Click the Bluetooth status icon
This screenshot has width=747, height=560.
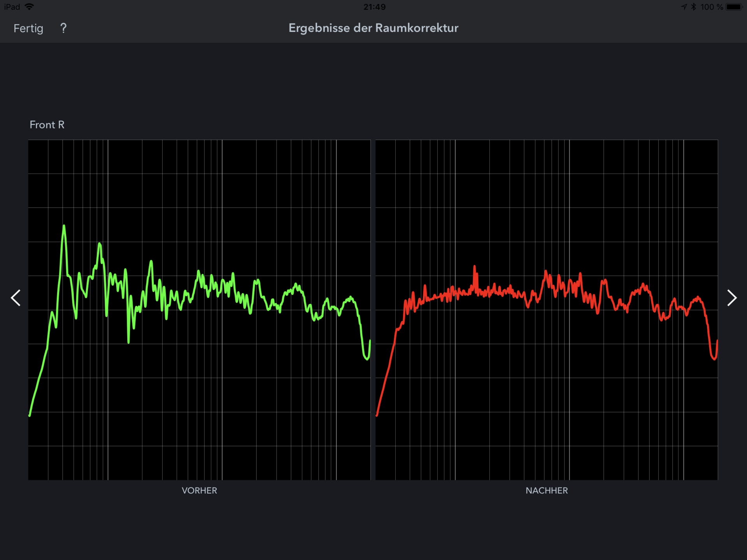[x=693, y=7]
